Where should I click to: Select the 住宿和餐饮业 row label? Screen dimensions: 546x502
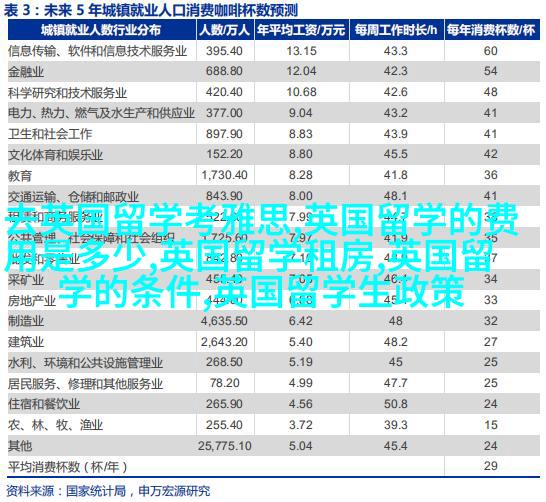pyautogui.click(x=44, y=404)
